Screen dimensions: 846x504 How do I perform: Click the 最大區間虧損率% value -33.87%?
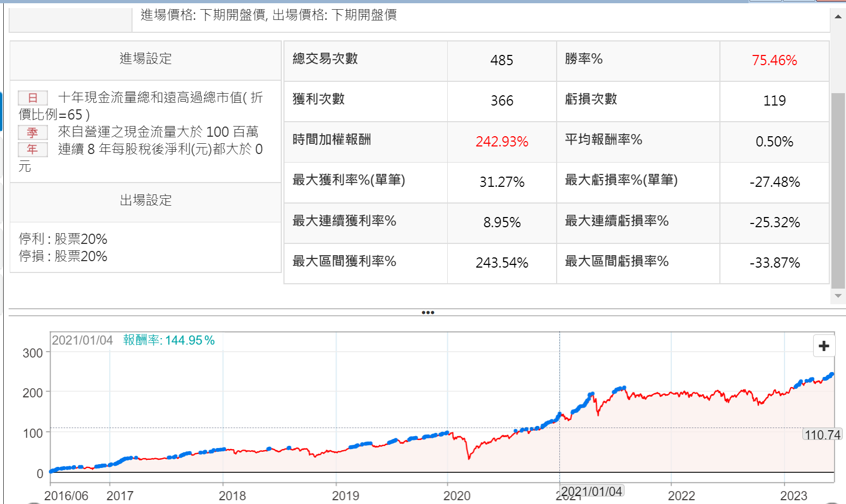coord(774,263)
